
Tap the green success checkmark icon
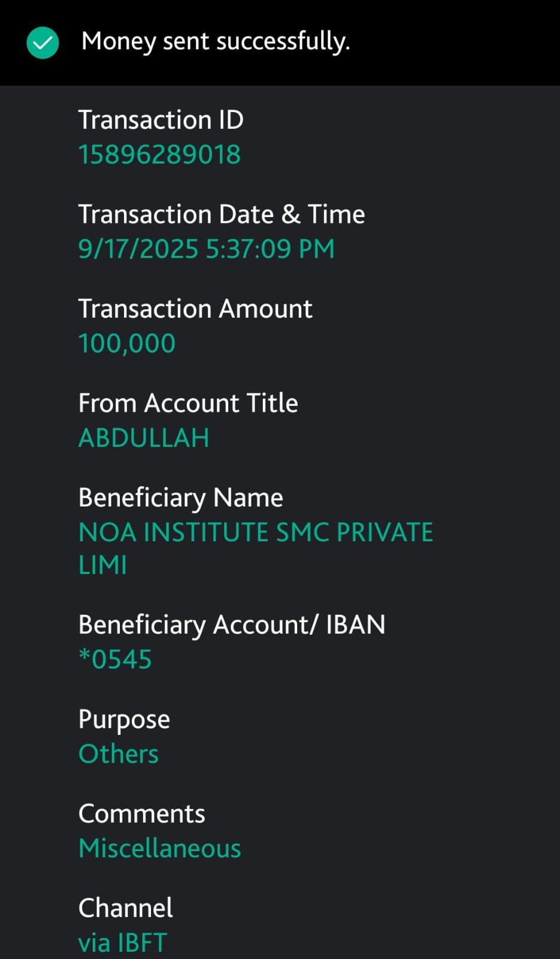(x=43, y=43)
